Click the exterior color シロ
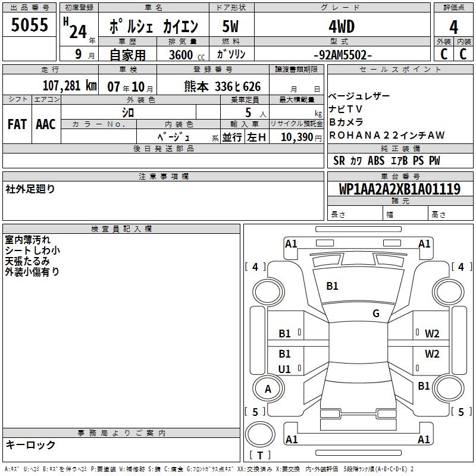 128,112
